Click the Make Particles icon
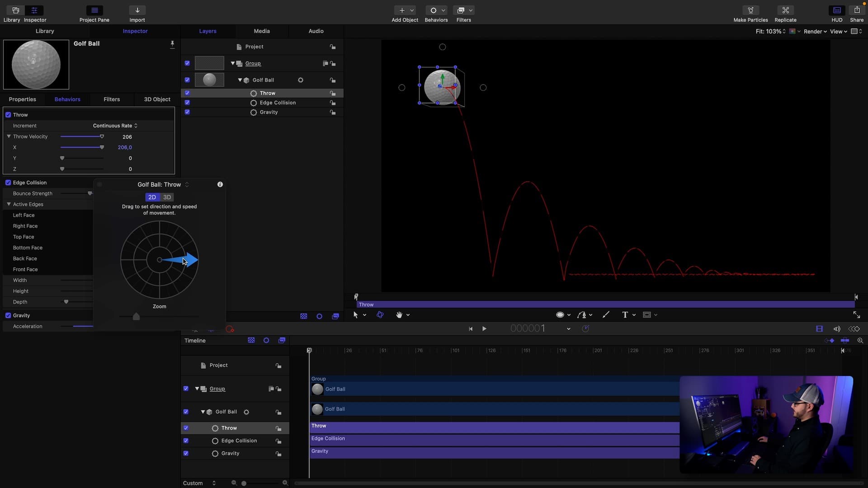868x488 pixels. [x=750, y=10]
